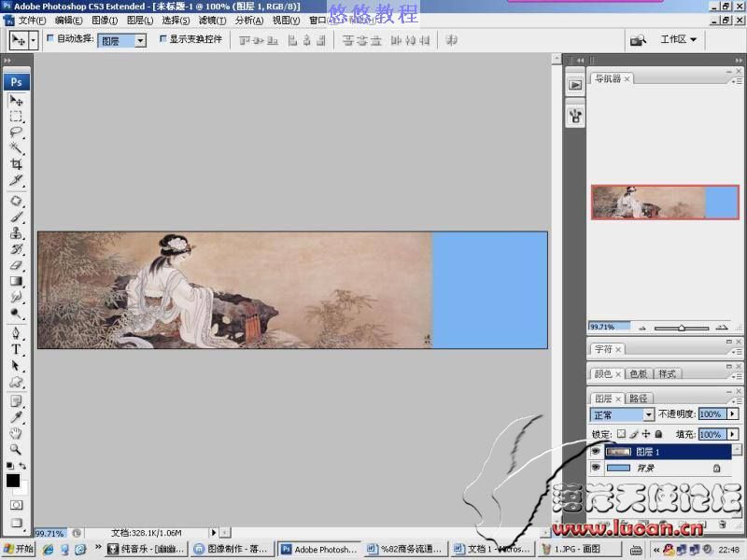
Task: Change the screen mode
Action: coord(16,523)
